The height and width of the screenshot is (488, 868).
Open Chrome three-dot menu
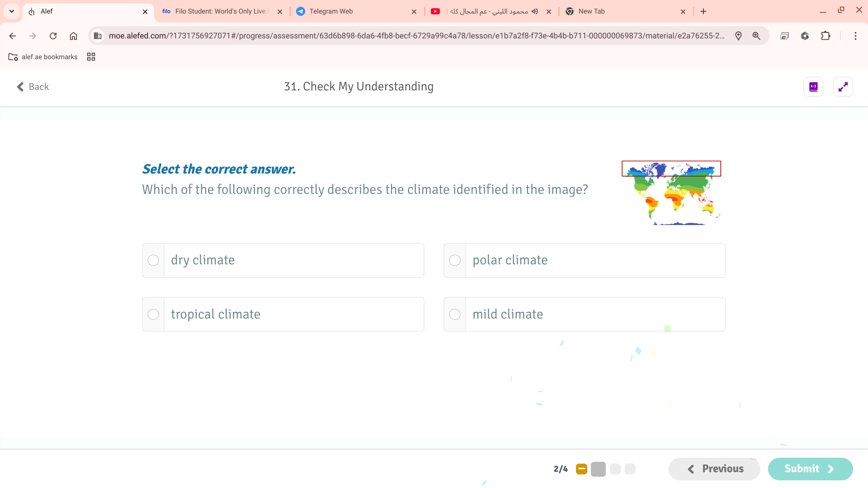point(855,36)
